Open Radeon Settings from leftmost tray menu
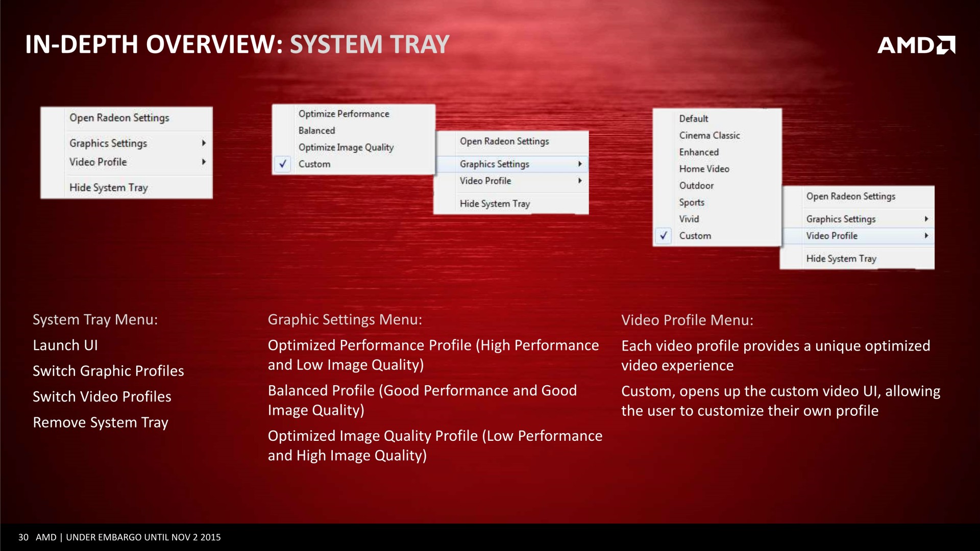 click(119, 118)
